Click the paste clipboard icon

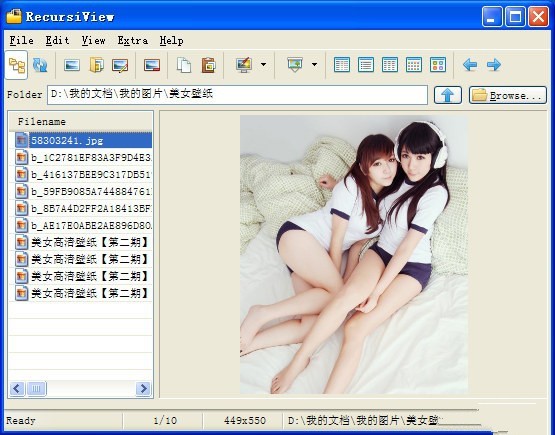pos(208,65)
